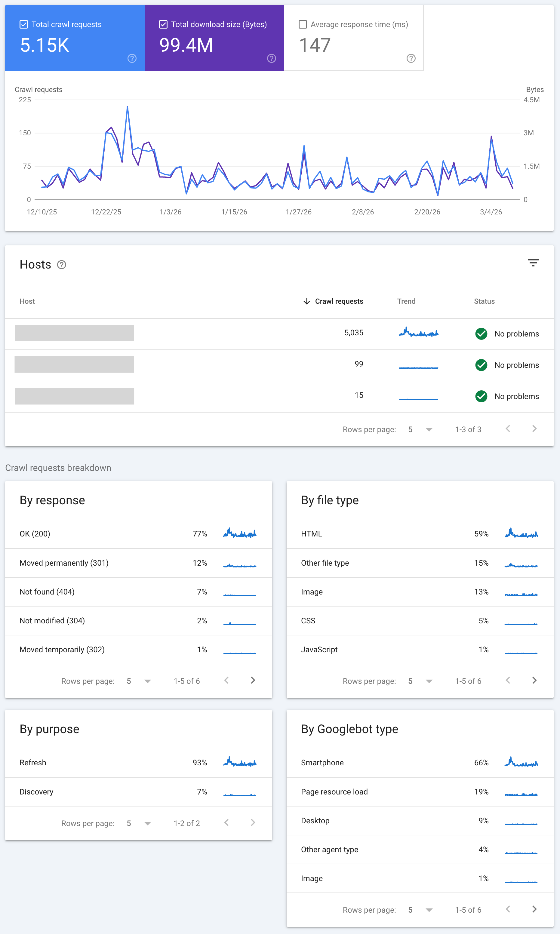The height and width of the screenshot is (934, 560).
Task: Open Not modified (304) row
Action: [x=138, y=621]
